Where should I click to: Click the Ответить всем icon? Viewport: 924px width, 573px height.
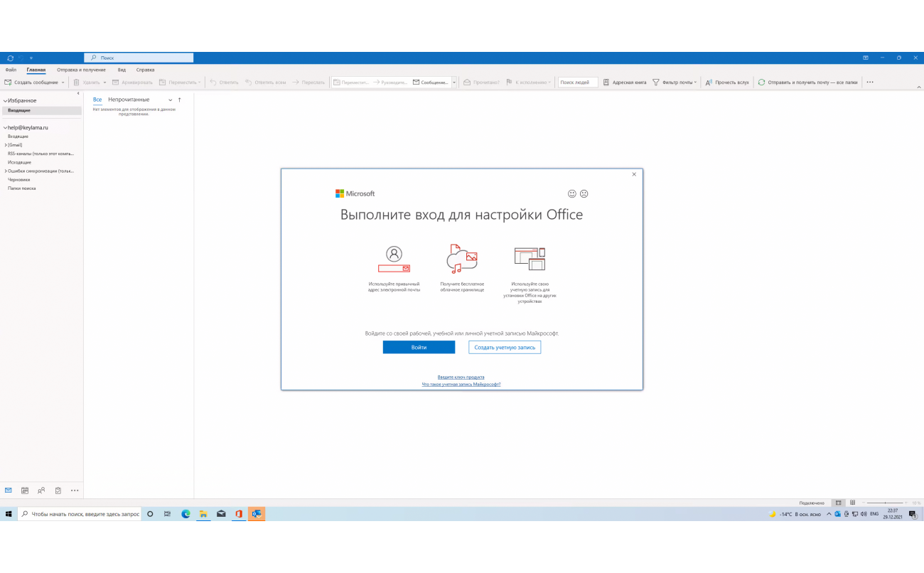click(249, 82)
